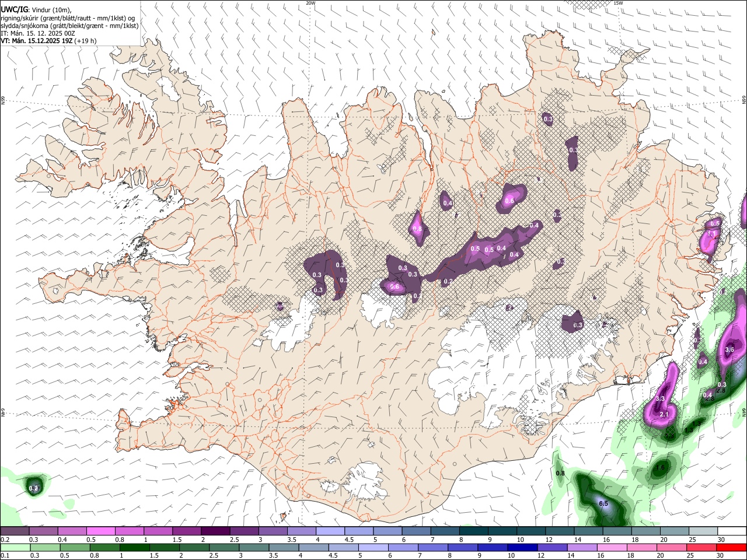Choose the light pink 16 rain swatch
Viewport: 747px width, 560px height.
coord(613,547)
